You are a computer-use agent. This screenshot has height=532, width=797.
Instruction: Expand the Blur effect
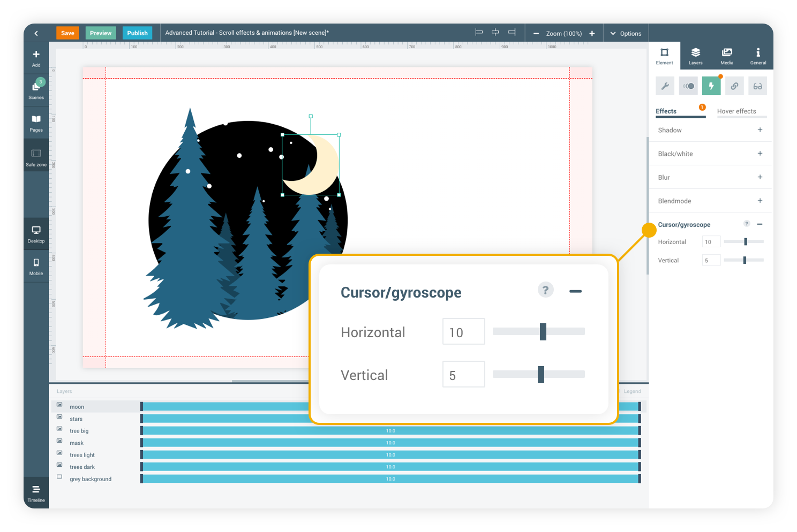point(760,177)
